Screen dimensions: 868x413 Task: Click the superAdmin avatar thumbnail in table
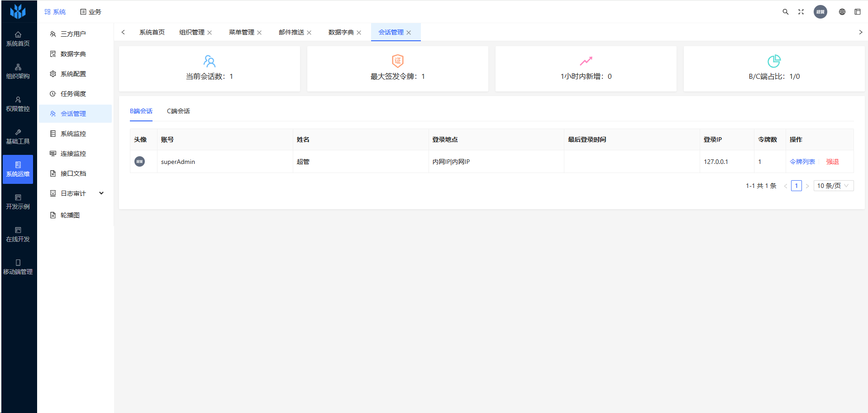[x=140, y=161]
